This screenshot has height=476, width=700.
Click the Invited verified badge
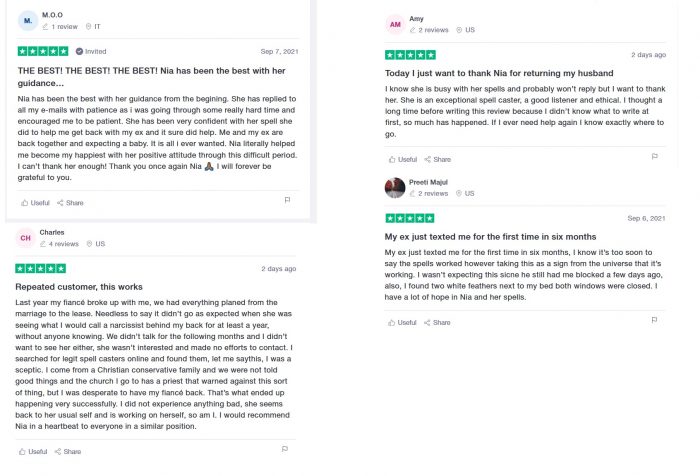[x=91, y=51]
